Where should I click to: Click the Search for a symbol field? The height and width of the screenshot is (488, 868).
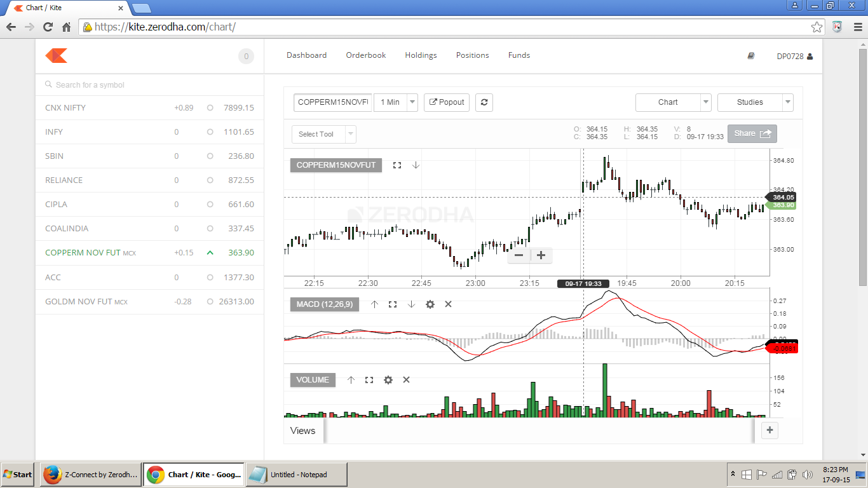(149, 85)
